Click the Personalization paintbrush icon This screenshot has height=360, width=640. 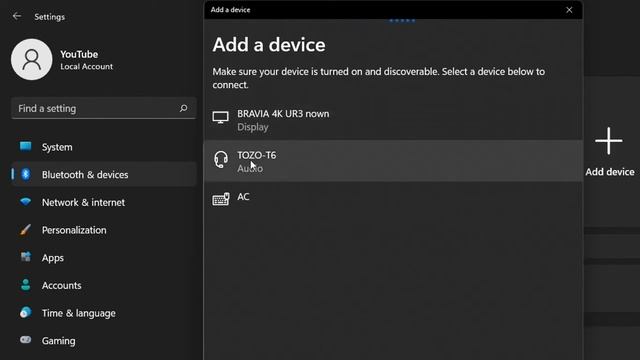(x=25, y=230)
